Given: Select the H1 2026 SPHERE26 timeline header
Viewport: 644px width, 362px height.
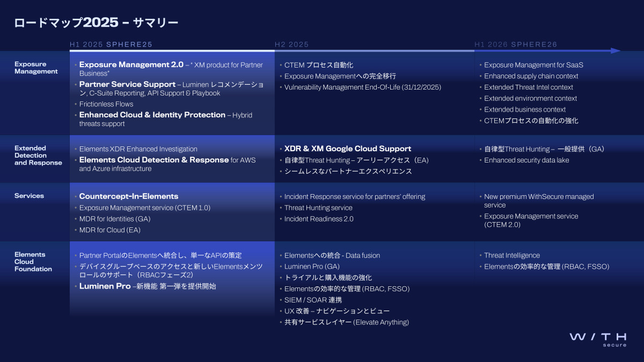Looking at the screenshot, I should click(x=516, y=45).
